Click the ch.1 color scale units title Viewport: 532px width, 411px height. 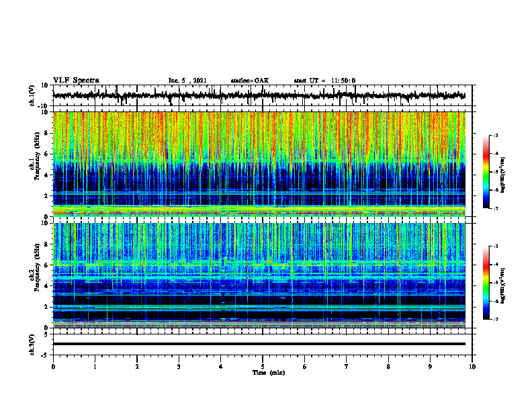503,175
